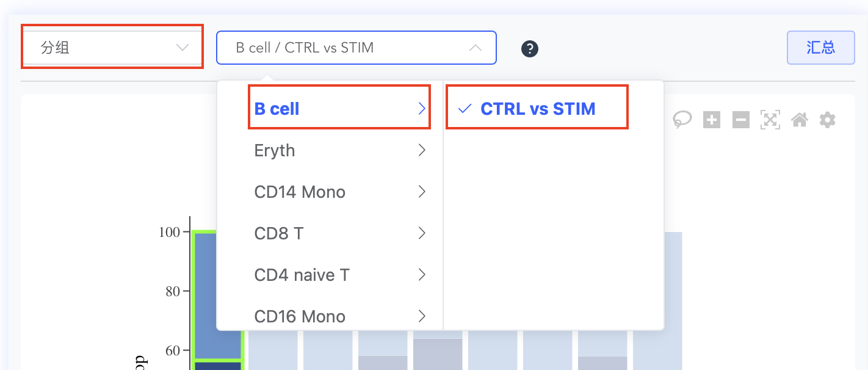This screenshot has height=370, width=868.
Task: Click the zoom out minus icon
Action: pyautogui.click(x=741, y=120)
